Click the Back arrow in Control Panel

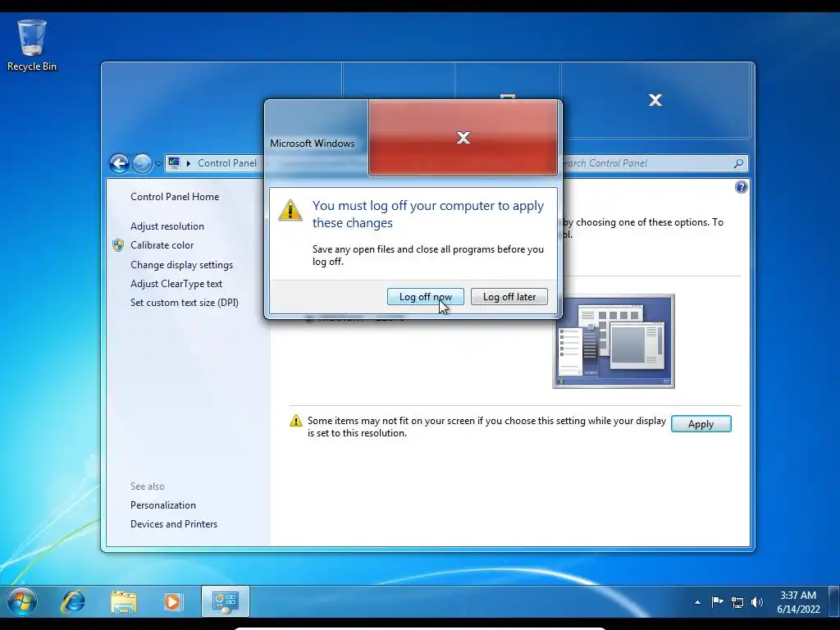tap(119, 163)
